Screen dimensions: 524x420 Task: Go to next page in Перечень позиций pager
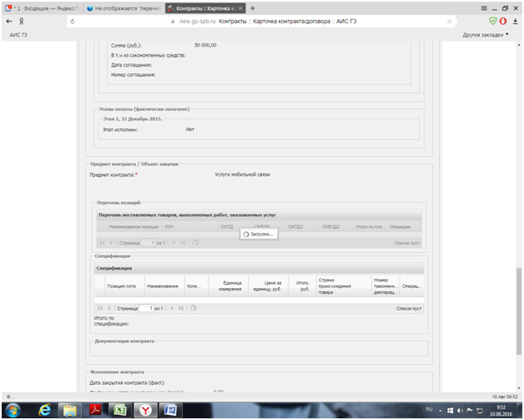174,243
